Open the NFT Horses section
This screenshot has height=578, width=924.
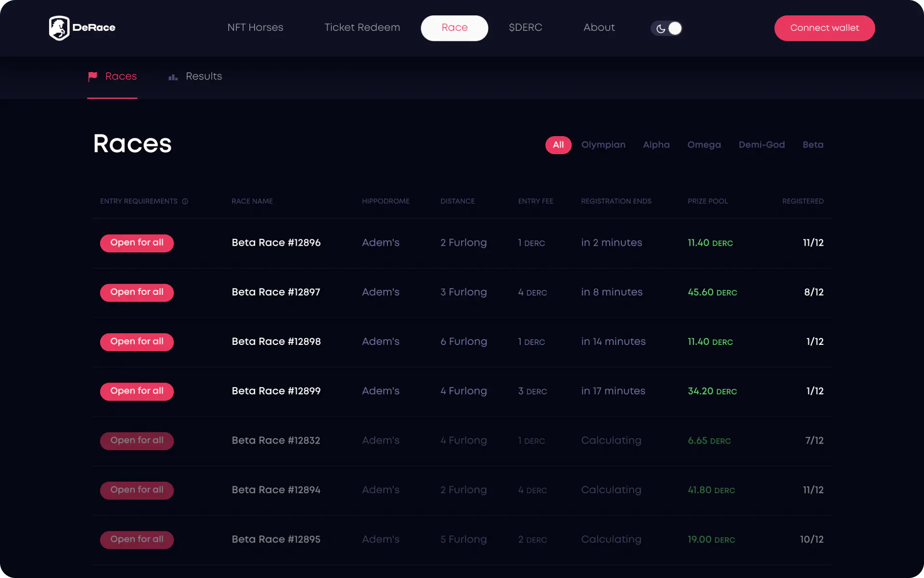255,28
